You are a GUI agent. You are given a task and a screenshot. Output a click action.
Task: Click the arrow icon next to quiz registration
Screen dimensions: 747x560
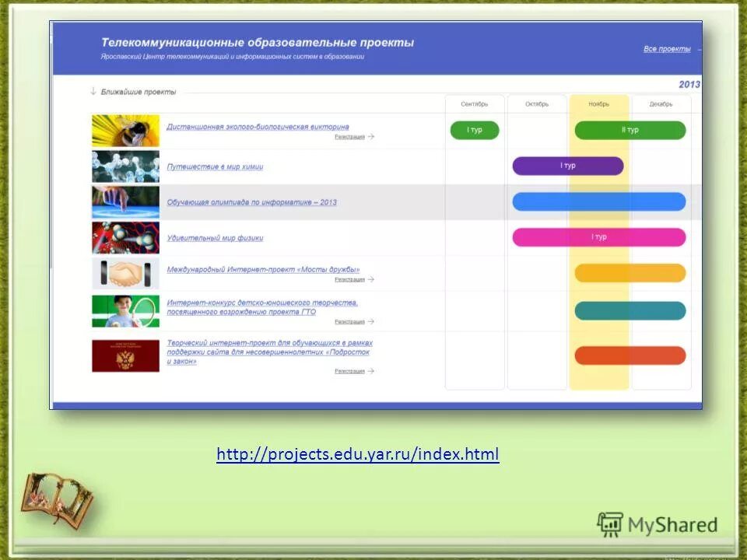(x=371, y=137)
